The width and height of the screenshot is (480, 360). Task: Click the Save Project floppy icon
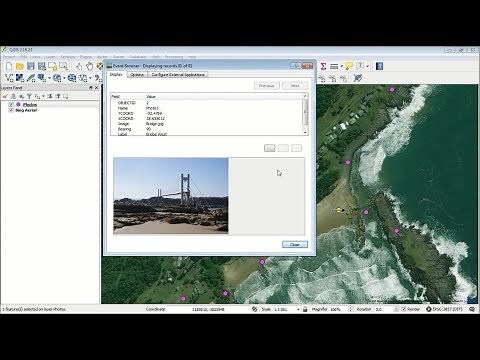[31, 66]
